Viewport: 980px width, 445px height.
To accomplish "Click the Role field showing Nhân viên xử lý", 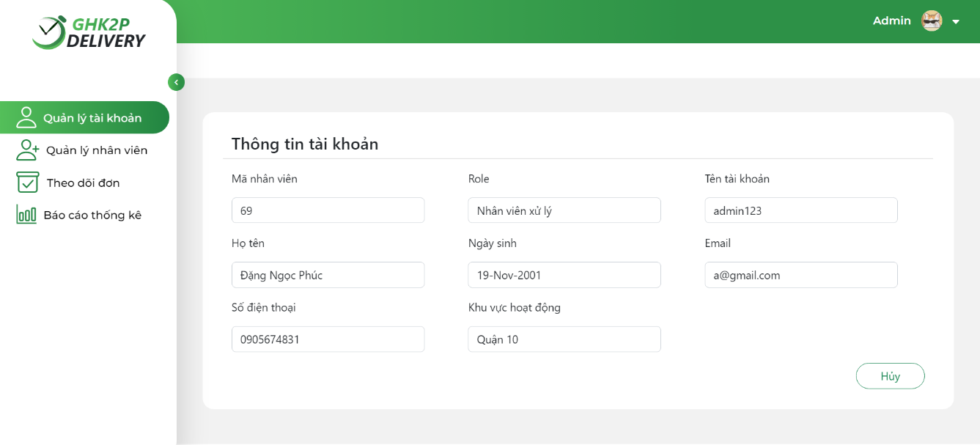I will click(x=564, y=210).
